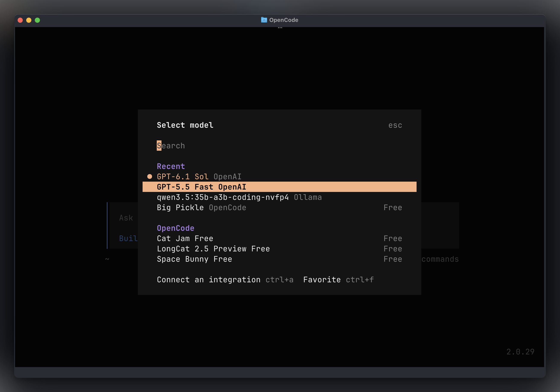Choose the highlighted GPT-5.5 Fast model
The height and width of the screenshot is (392, 560).
[x=279, y=187]
